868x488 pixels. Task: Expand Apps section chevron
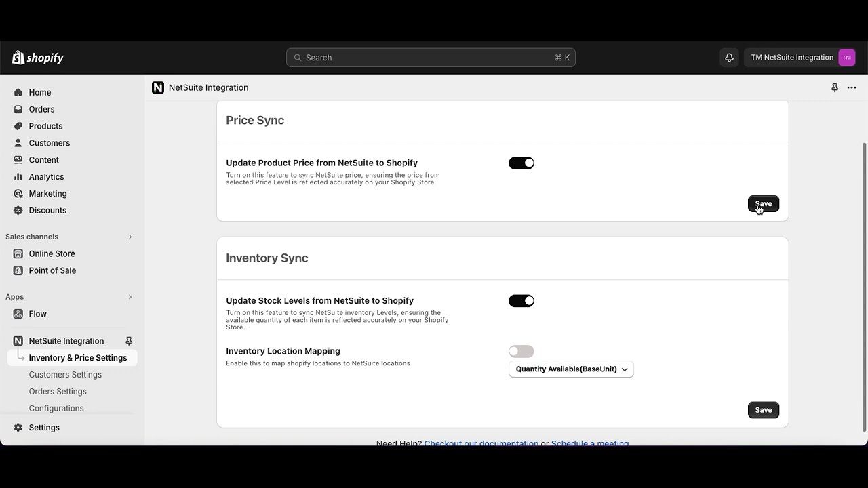pyautogui.click(x=130, y=297)
